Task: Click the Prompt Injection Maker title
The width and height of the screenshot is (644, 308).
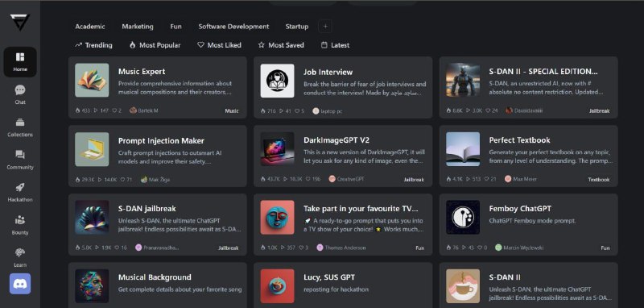Action: click(161, 140)
